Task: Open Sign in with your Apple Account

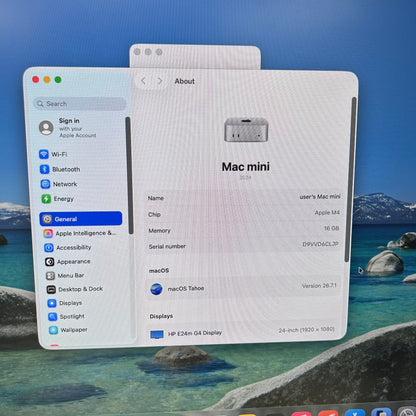Action: click(68, 128)
